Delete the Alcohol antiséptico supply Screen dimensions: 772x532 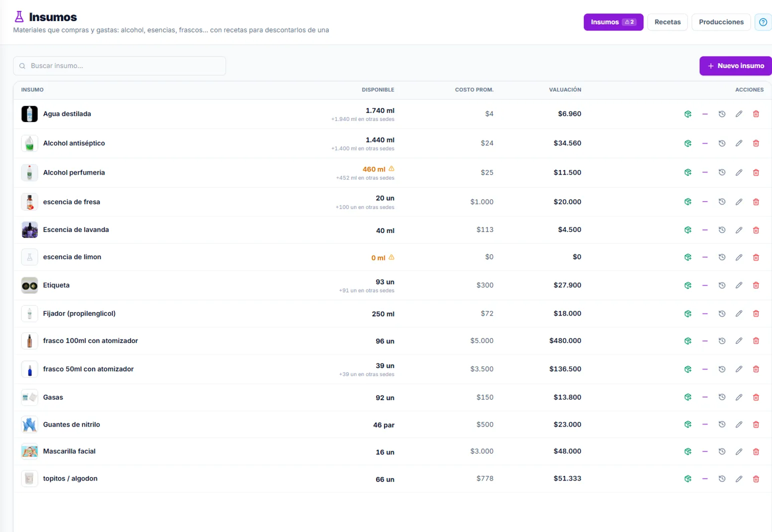coord(756,143)
